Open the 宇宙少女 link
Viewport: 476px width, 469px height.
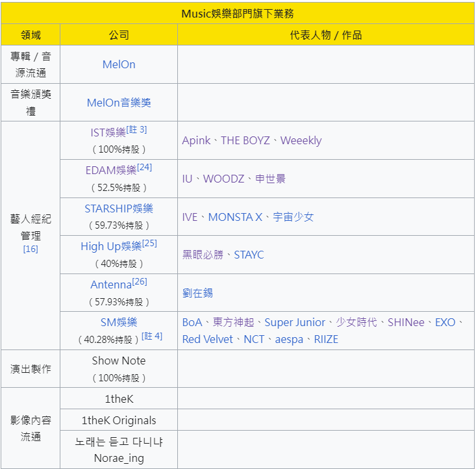pos(294,217)
